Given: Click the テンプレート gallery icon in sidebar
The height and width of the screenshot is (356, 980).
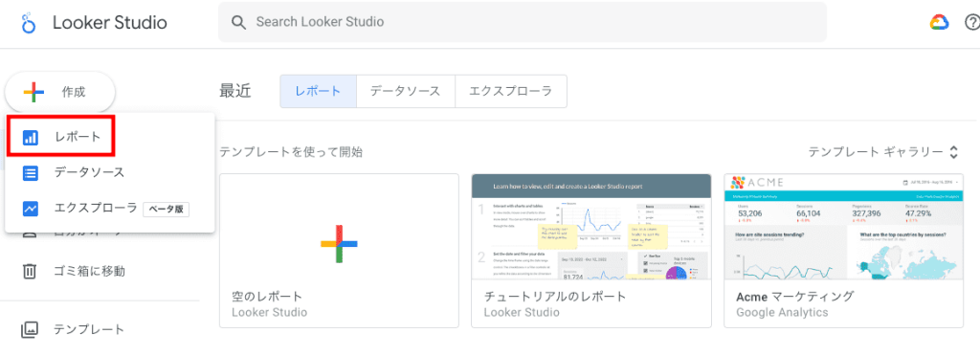Looking at the screenshot, I should (x=30, y=330).
